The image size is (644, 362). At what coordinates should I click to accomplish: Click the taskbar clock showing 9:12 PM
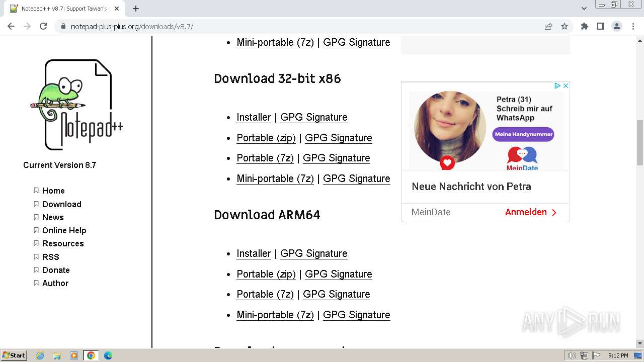point(618,355)
